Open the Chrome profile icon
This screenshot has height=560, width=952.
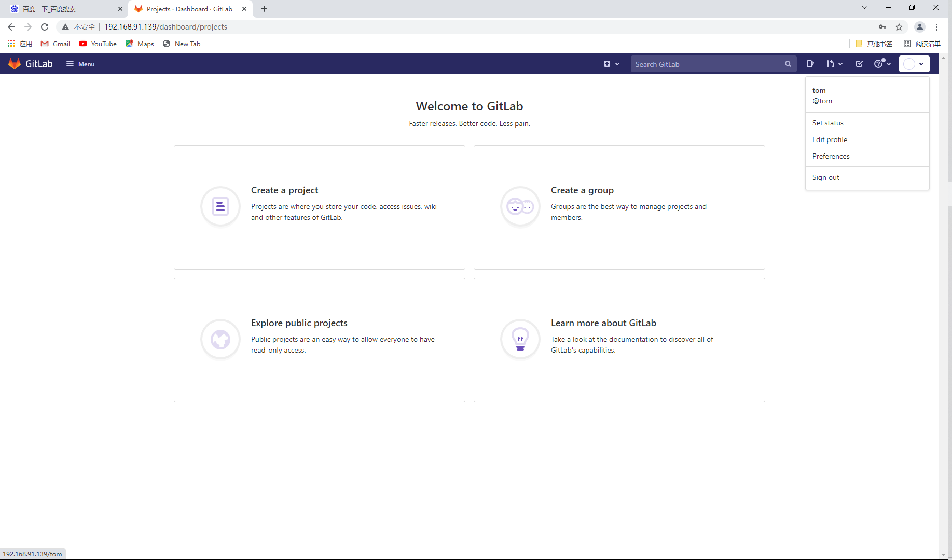point(919,27)
